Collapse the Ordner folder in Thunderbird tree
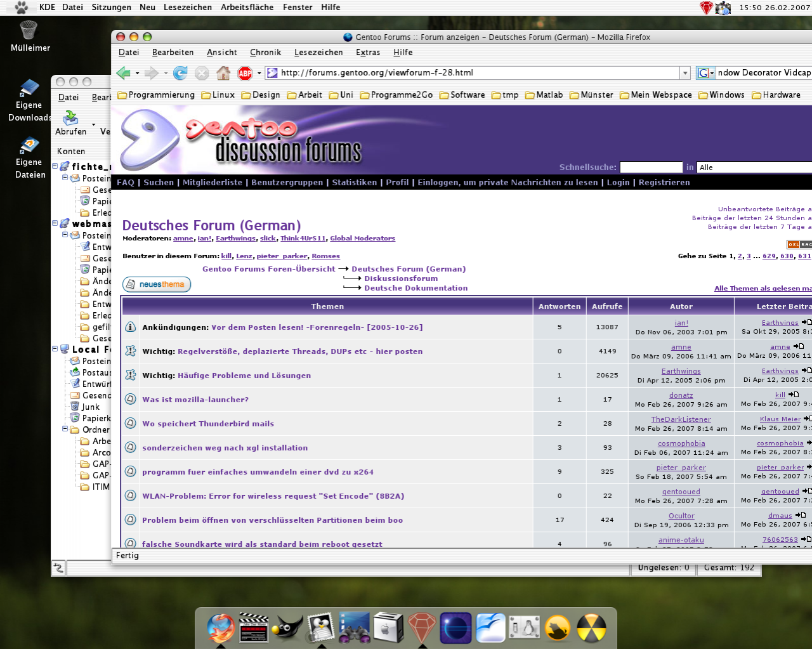 (65, 429)
